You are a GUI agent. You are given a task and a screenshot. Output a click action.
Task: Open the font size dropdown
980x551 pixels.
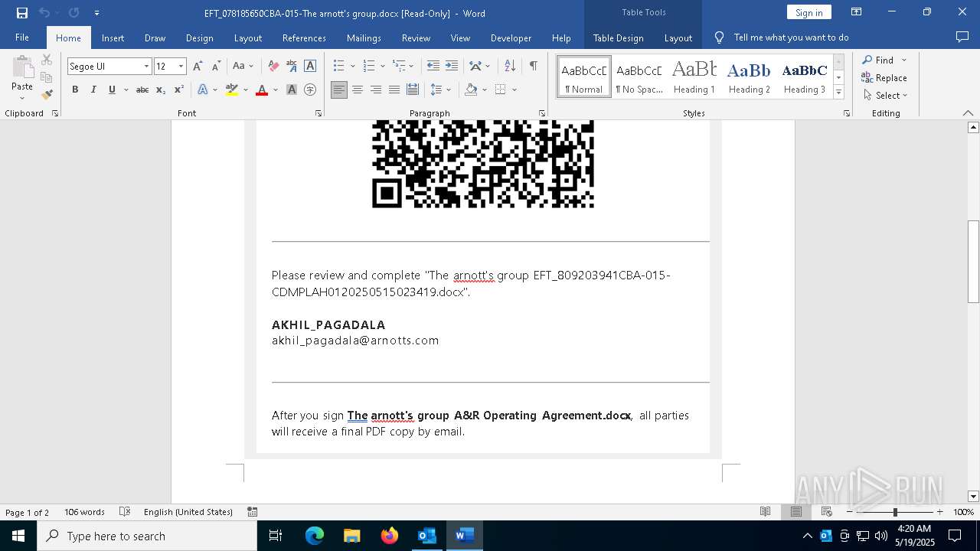(181, 67)
